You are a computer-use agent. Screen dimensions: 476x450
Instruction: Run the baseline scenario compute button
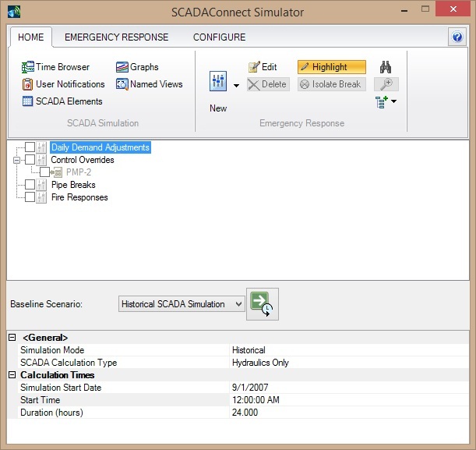(x=263, y=304)
